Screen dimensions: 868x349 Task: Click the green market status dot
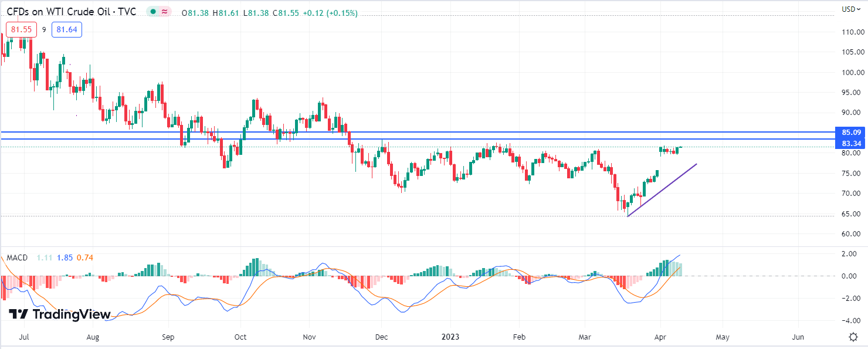coord(152,12)
